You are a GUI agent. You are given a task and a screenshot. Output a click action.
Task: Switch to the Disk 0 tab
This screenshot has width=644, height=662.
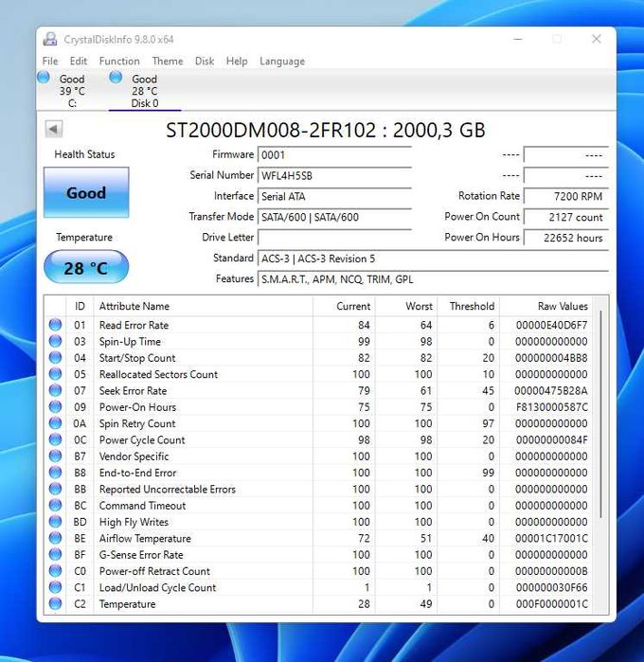click(145, 91)
